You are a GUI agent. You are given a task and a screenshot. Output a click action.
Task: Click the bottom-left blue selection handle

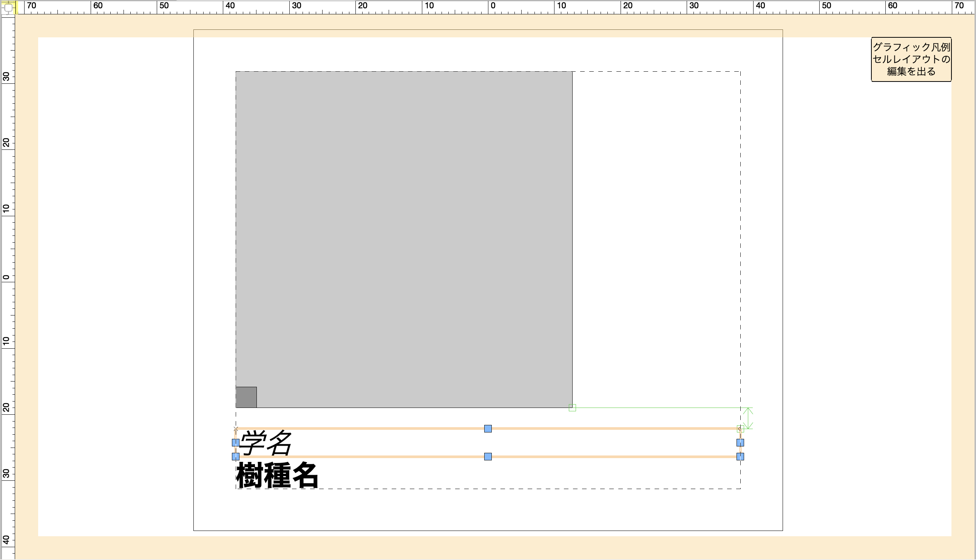[x=236, y=457]
